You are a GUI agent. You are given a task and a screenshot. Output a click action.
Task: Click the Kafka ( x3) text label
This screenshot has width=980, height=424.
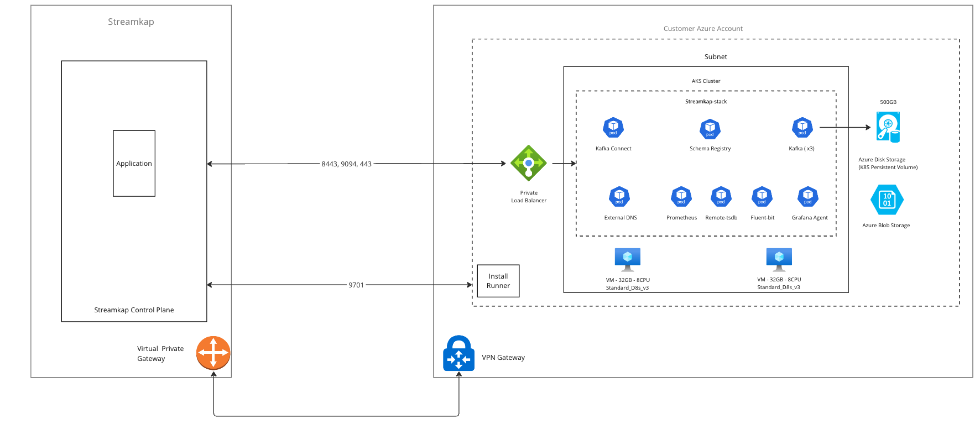[801, 149]
